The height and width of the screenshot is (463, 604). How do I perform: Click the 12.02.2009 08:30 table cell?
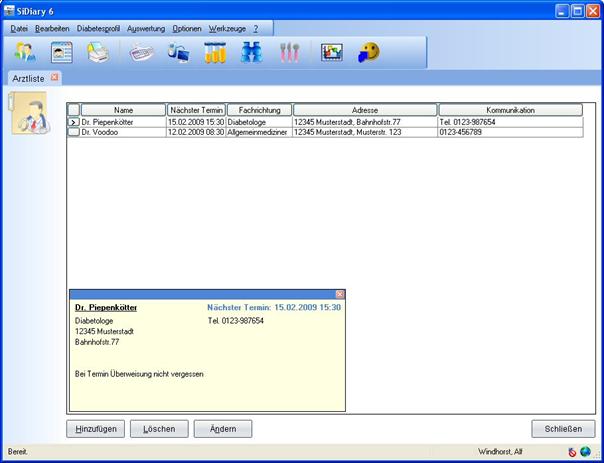(196, 132)
